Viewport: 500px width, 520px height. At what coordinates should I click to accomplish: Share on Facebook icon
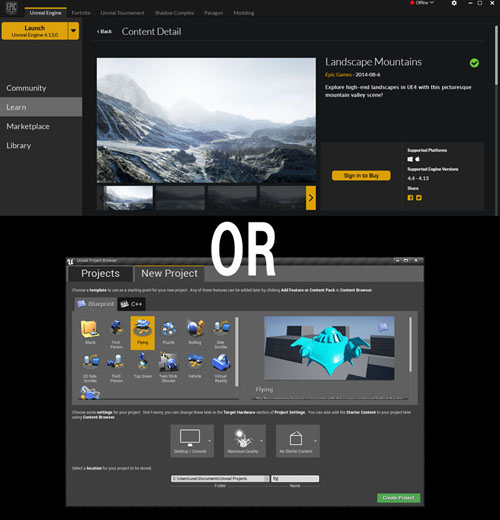(410, 198)
